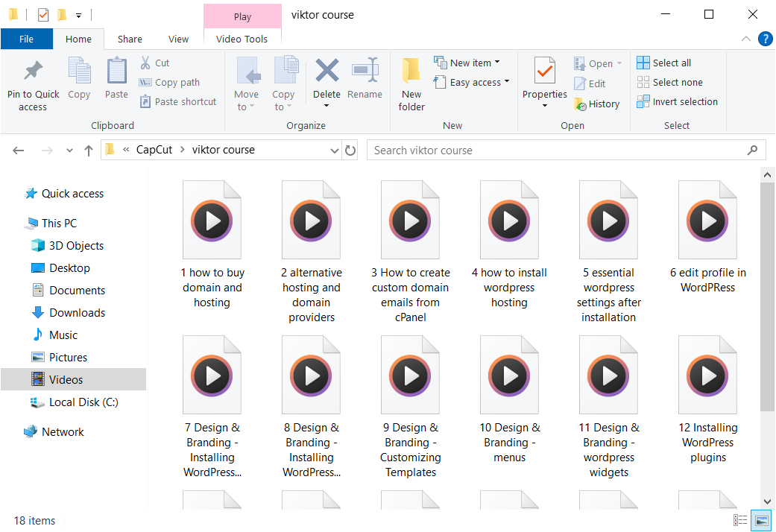Click the Paste clipboard icon

coord(117,70)
